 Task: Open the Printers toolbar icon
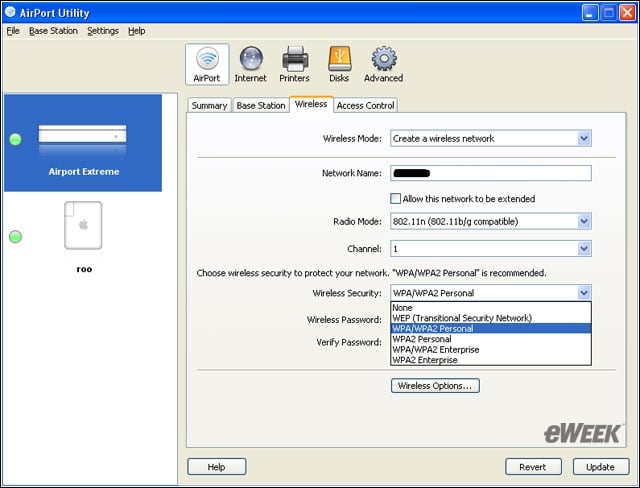tap(294, 64)
